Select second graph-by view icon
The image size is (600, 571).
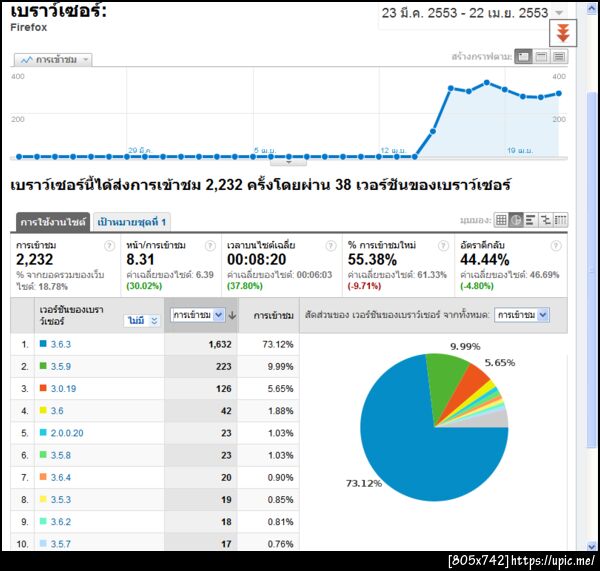(541, 57)
